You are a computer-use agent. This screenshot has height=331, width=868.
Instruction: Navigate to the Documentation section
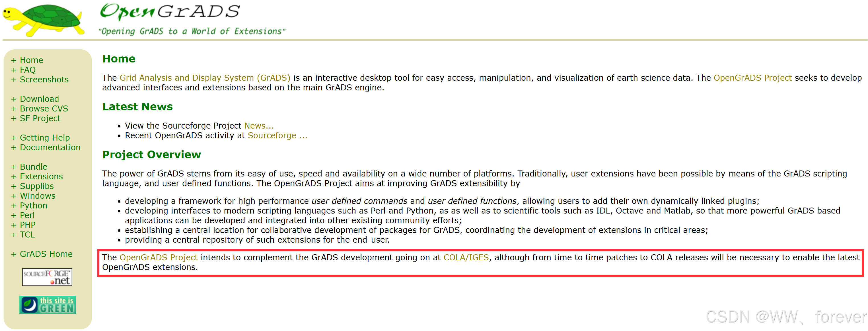tap(50, 147)
